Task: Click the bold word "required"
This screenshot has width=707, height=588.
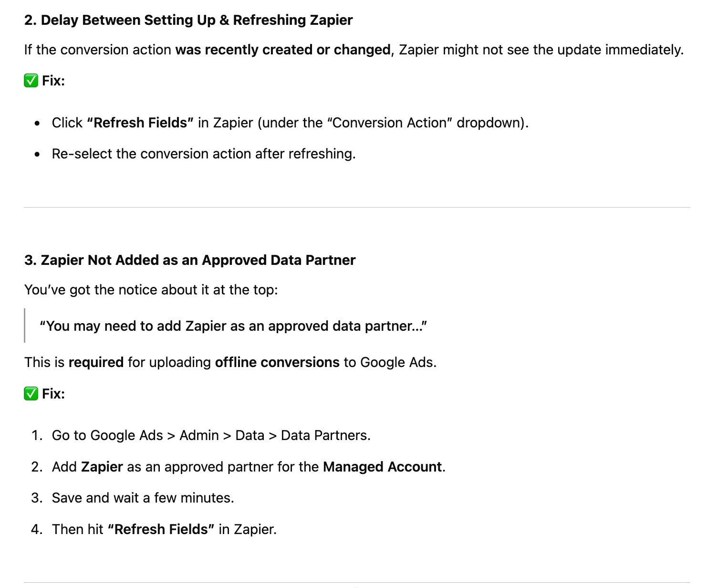Action: (x=96, y=362)
